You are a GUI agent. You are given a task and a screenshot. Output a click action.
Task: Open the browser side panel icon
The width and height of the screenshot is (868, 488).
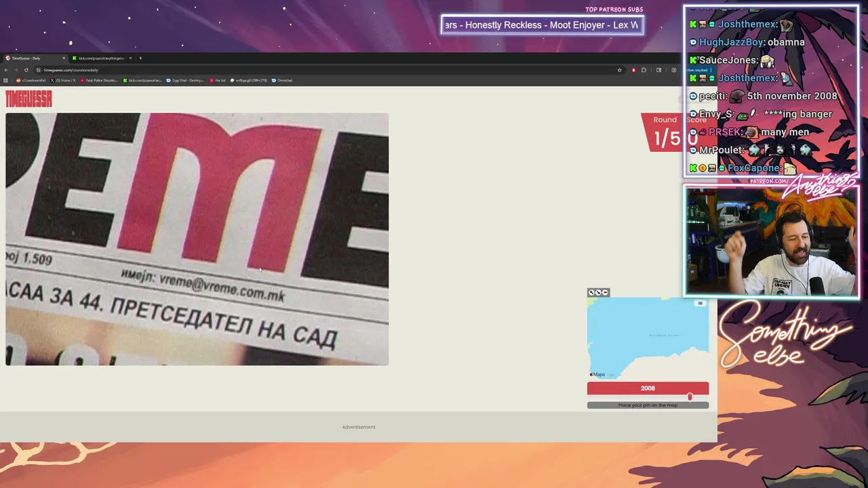point(658,70)
